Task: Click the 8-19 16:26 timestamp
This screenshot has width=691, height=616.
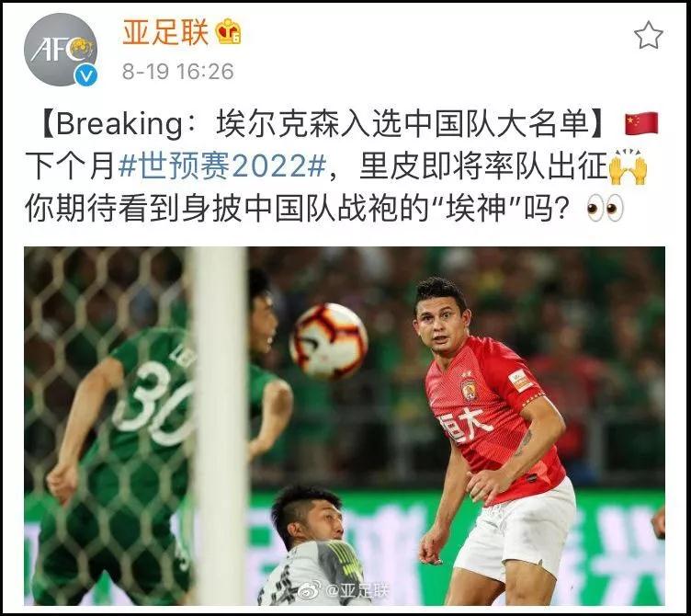Action: 178,72
